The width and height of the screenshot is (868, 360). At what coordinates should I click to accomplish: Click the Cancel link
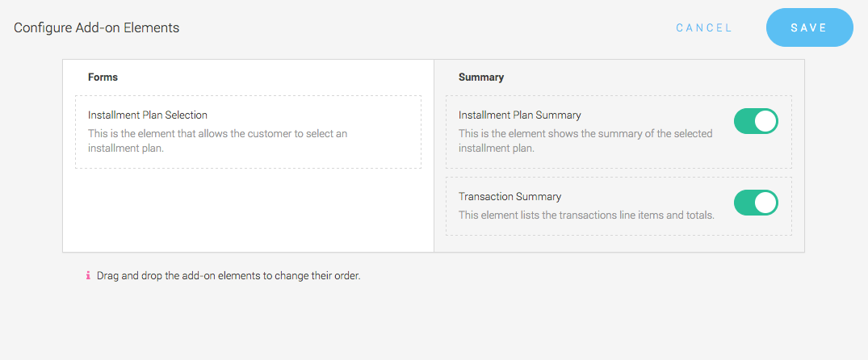click(x=704, y=27)
